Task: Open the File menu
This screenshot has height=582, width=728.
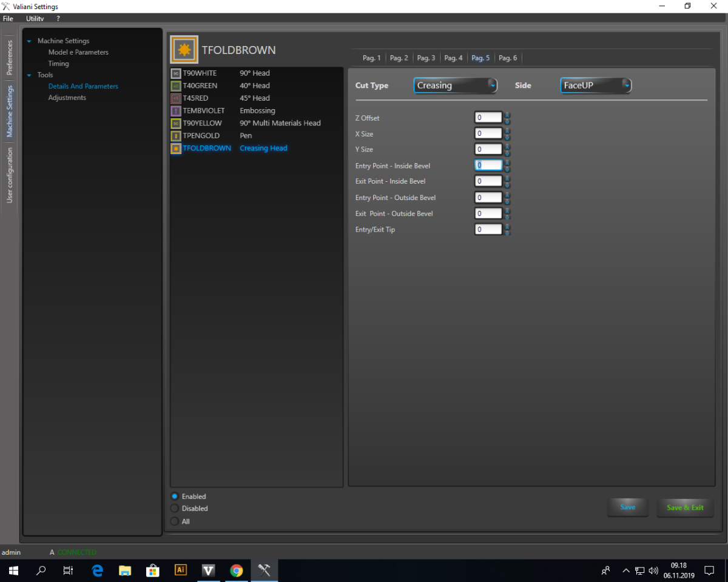Action: click(x=8, y=19)
